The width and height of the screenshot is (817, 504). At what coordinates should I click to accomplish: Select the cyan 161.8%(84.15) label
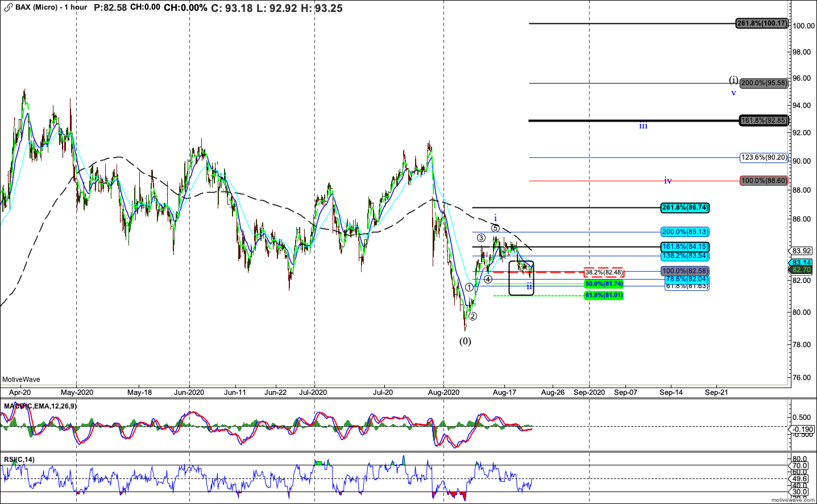685,247
